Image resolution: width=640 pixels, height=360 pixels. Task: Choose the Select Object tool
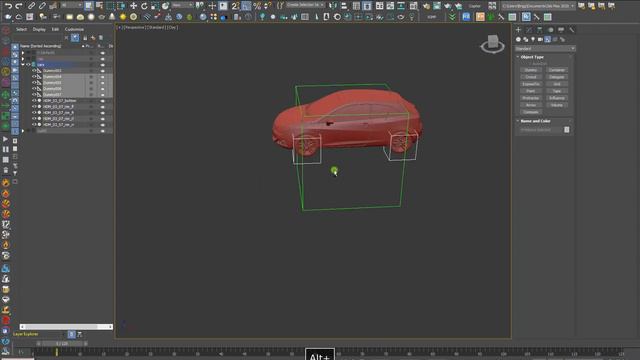(x=89, y=6)
